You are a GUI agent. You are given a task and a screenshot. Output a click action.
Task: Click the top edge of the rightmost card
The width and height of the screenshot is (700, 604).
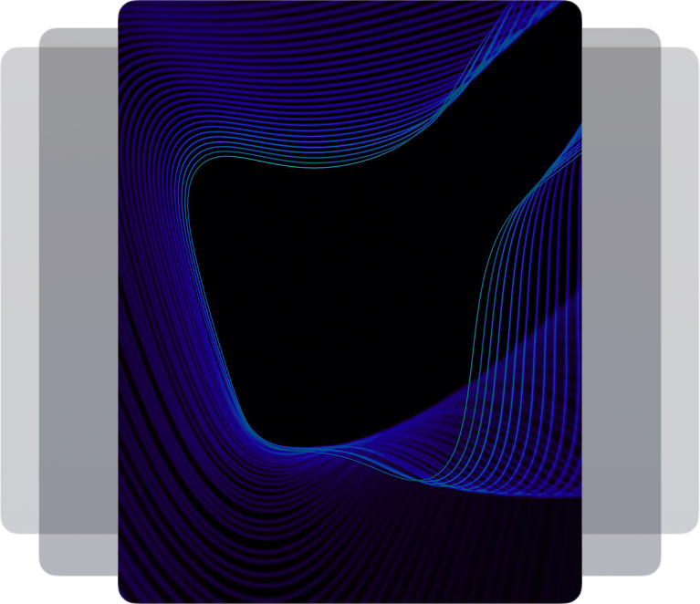680,47
